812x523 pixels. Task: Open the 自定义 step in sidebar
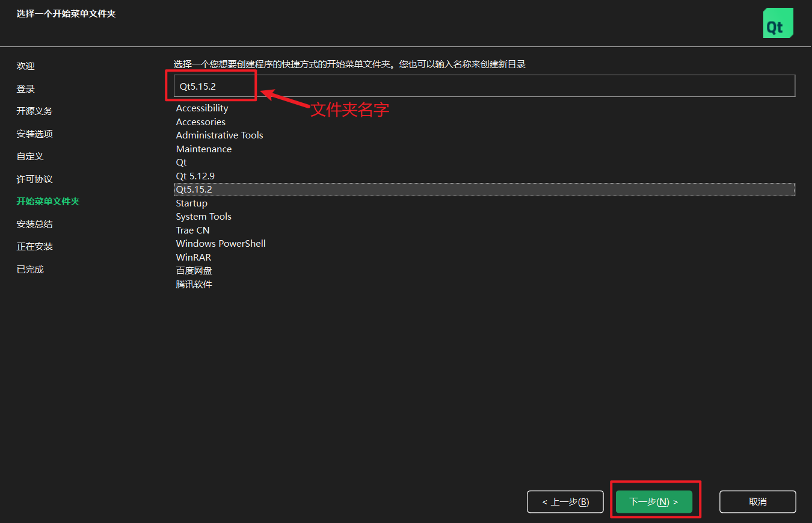pos(30,156)
